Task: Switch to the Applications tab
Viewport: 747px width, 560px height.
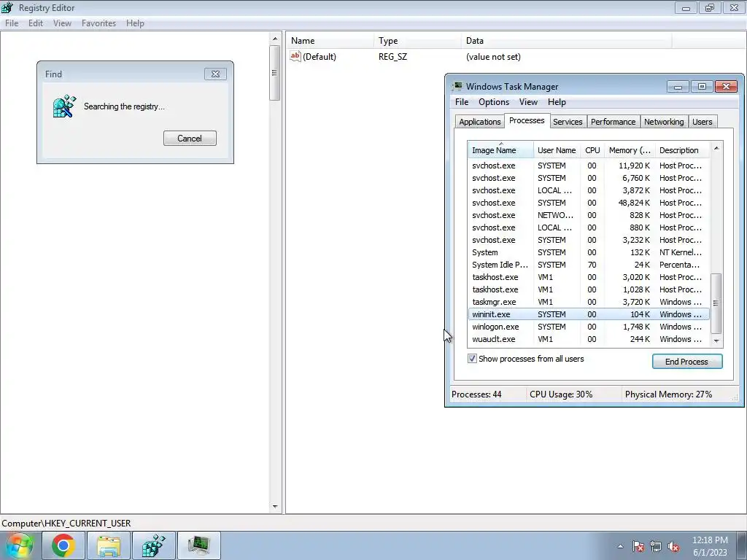Action: [x=480, y=122]
